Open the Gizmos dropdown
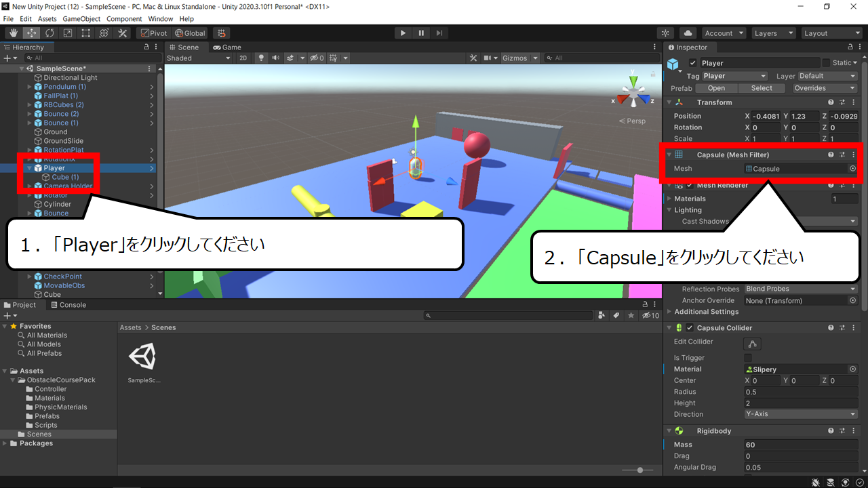 point(519,58)
